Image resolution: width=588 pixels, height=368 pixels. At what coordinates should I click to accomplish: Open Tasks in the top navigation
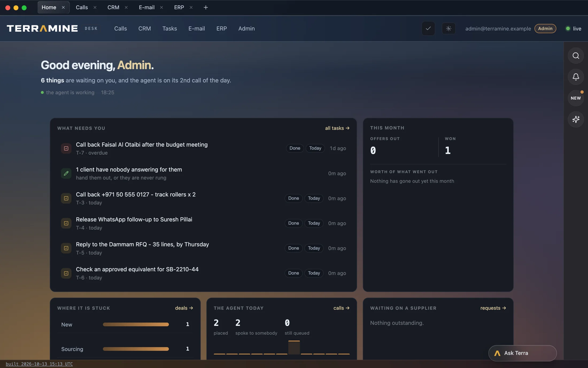(x=170, y=28)
